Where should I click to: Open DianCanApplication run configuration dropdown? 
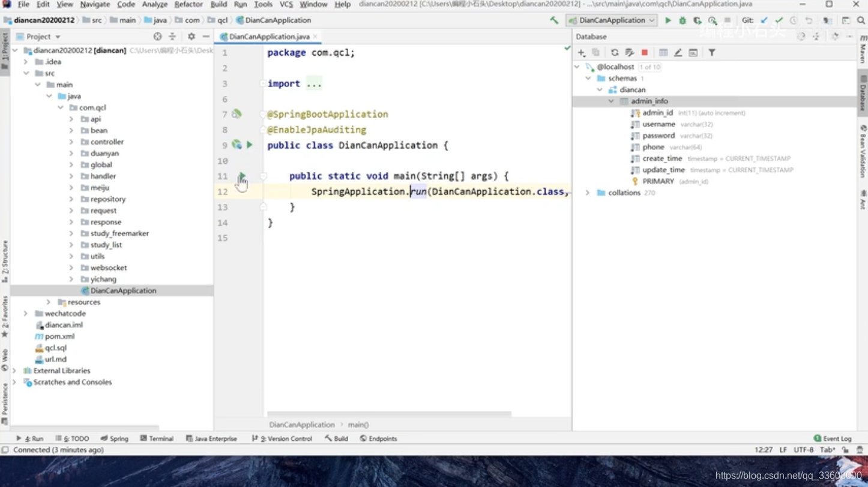(x=612, y=20)
